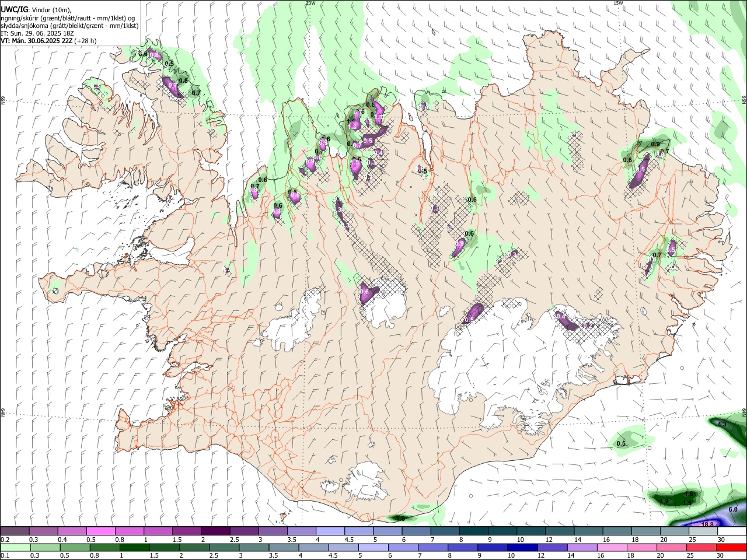The height and width of the screenshot is (560, 747).
Task: Click the dark teal swatch between 8 and 9 in upper row
Action: click(x=474, y=531)
